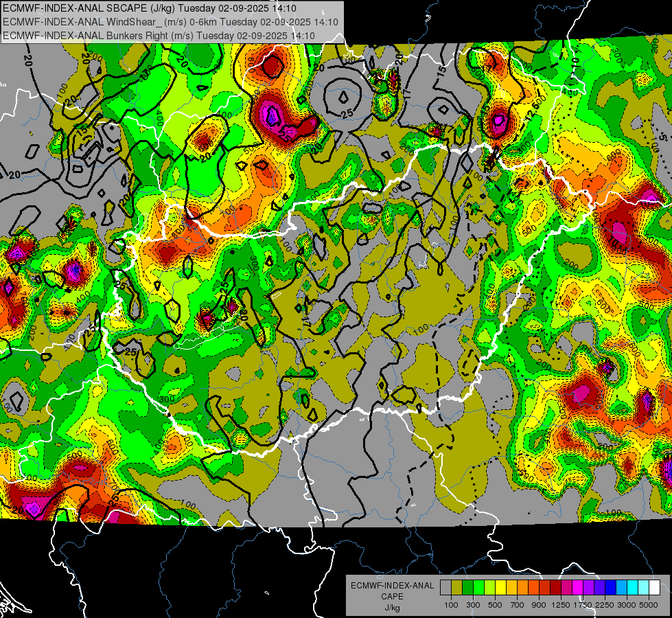Click legend tick label 1250
This screenshot has width=672, height=618.
pyautogui.click(x=561, y=605)
